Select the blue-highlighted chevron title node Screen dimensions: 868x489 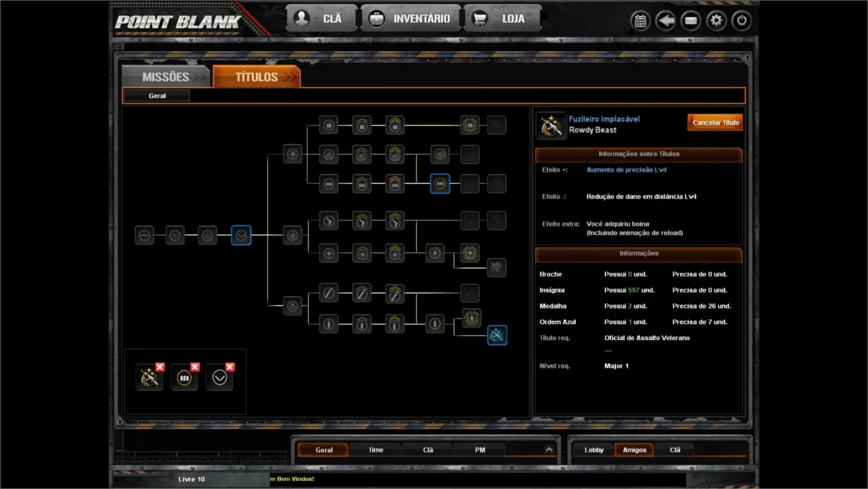tap(241, 236)
